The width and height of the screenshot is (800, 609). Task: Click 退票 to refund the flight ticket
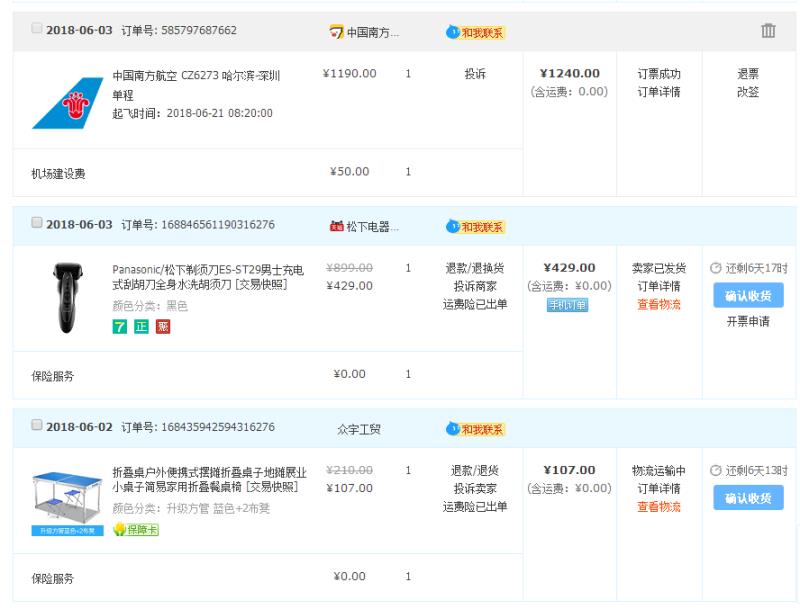(748, 74)
